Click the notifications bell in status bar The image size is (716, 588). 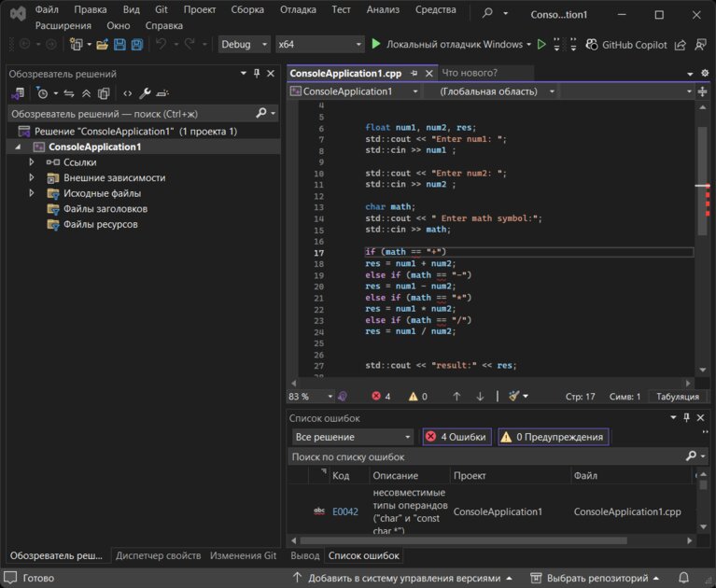683,578
